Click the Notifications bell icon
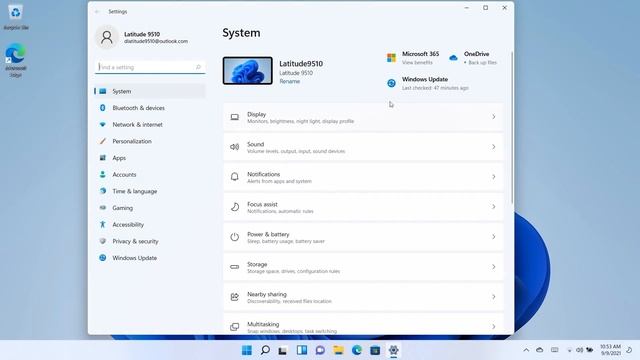The width and height of the screenshot is (640, 360). (x=235, y=177)
